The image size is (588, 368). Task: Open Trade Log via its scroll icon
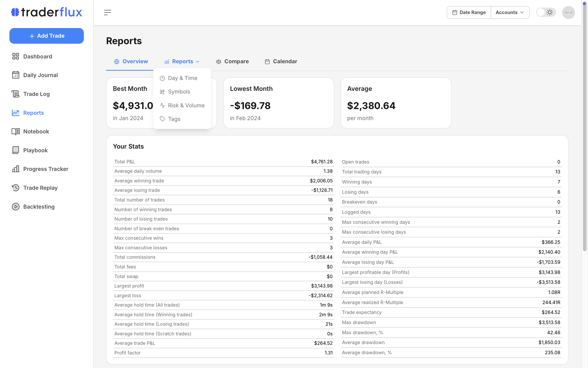[x=16, y=94]
